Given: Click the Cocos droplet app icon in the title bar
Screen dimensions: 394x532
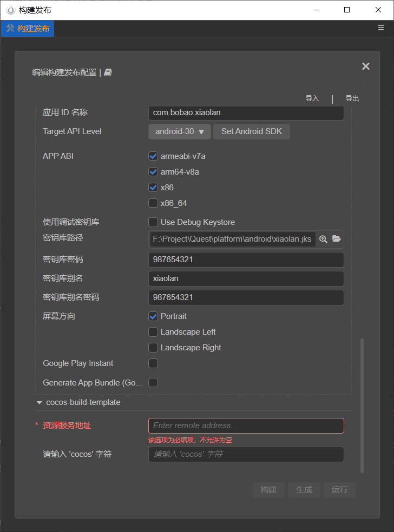Looking at the screenshot, I should [11, 10].
